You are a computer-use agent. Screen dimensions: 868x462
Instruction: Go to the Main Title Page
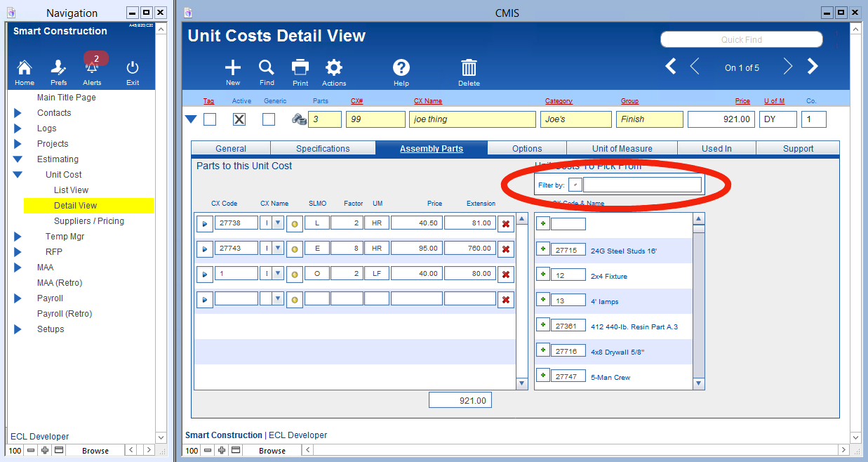67,98
